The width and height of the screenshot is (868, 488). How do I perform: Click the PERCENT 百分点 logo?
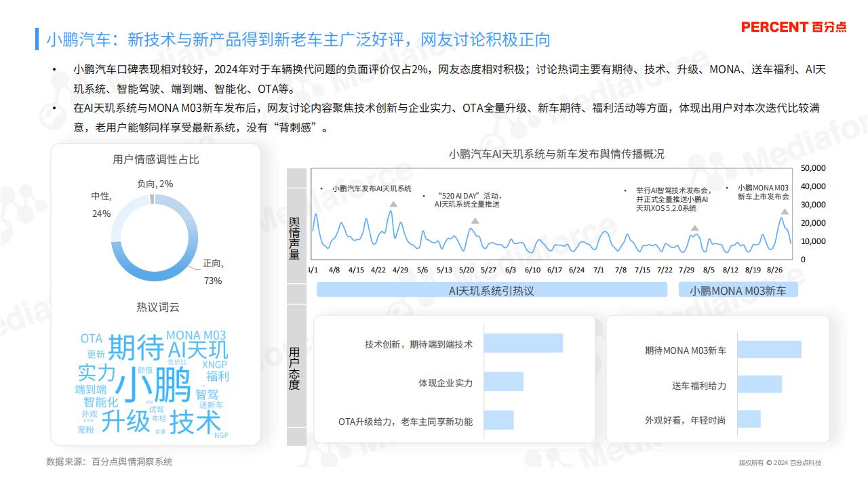click(x=793, y=27)
